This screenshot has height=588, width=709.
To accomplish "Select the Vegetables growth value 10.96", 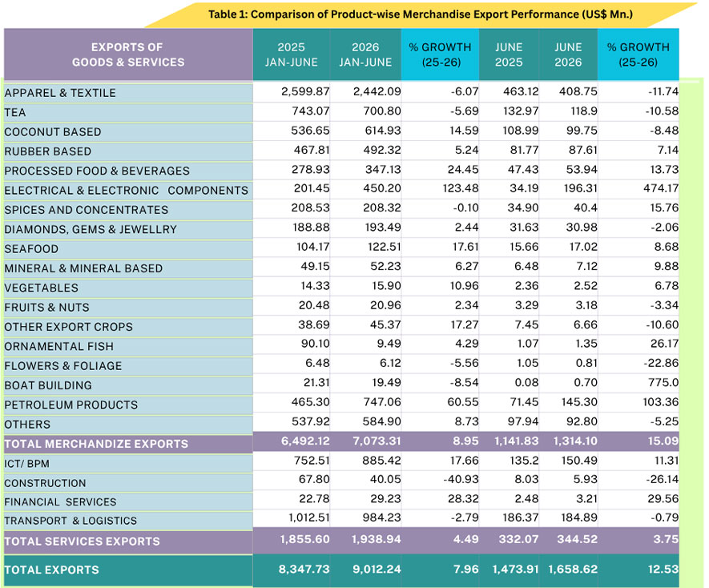I will coord(465,285).
